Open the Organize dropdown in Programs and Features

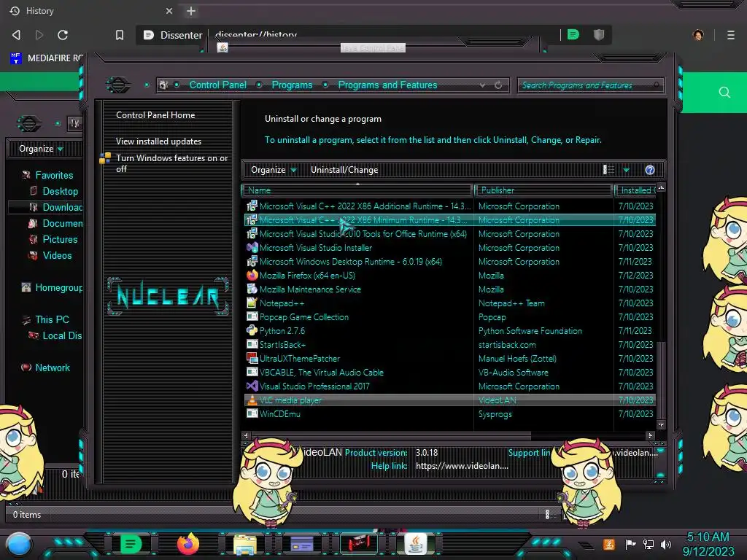(274, 170)
